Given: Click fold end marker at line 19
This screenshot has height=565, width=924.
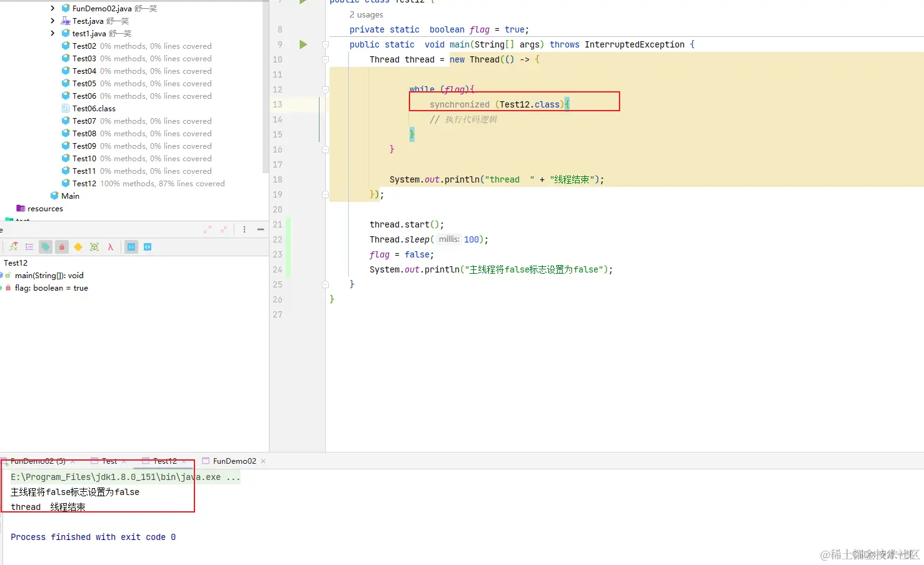Looking at the screenshot, I should 325,194.
